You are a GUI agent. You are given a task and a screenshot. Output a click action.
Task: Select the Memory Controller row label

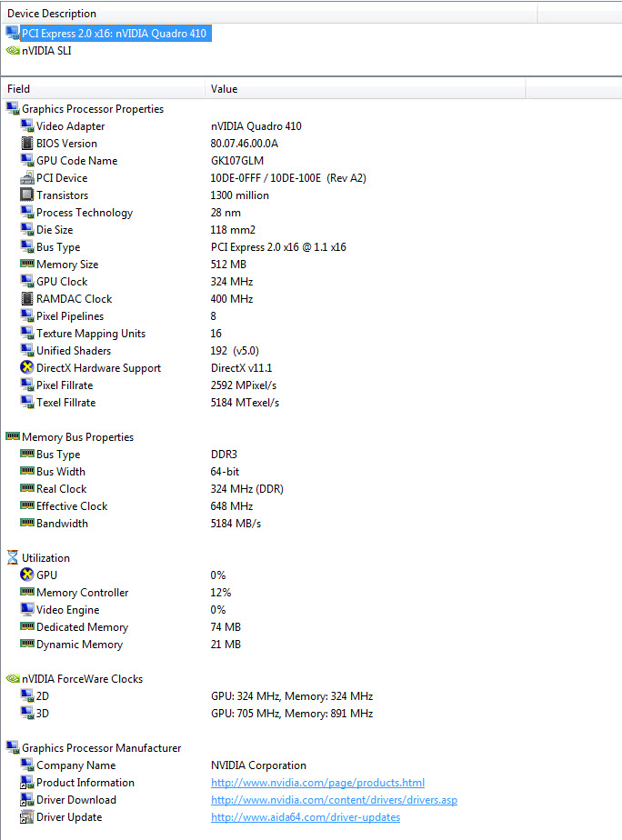point(83,593)
